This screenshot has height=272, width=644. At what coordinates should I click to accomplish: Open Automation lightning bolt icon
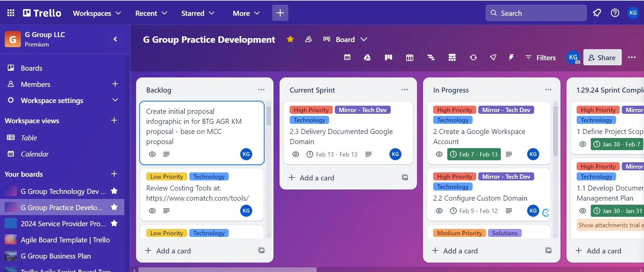511,57
